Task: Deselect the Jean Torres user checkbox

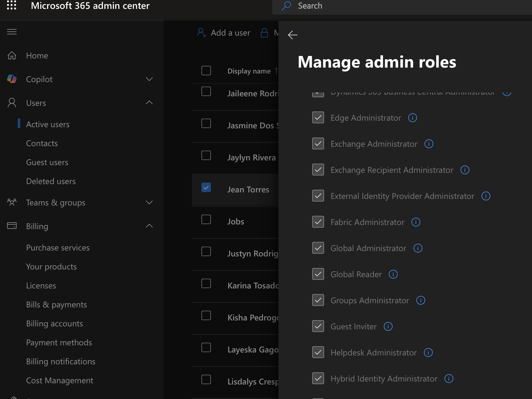Action: [x=206, y=187]
